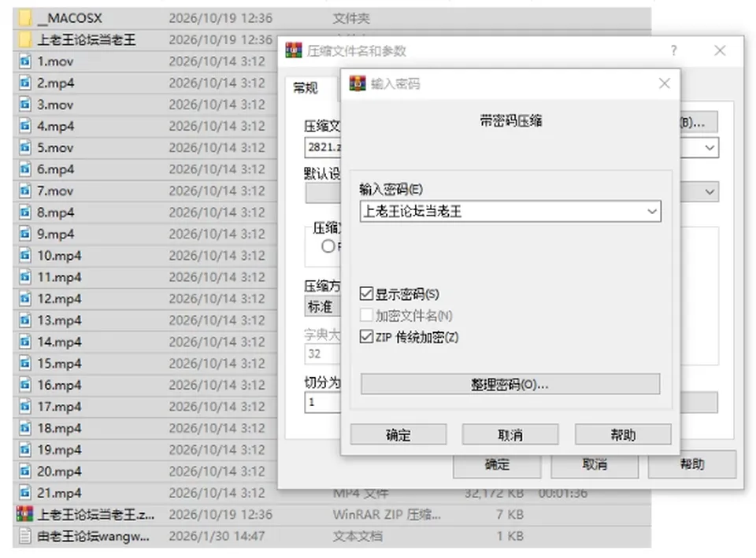Screen dimensions: 756x558
Task: Click 取消 in the 输入密码 dialog
Action: click(x=510, y=434)
